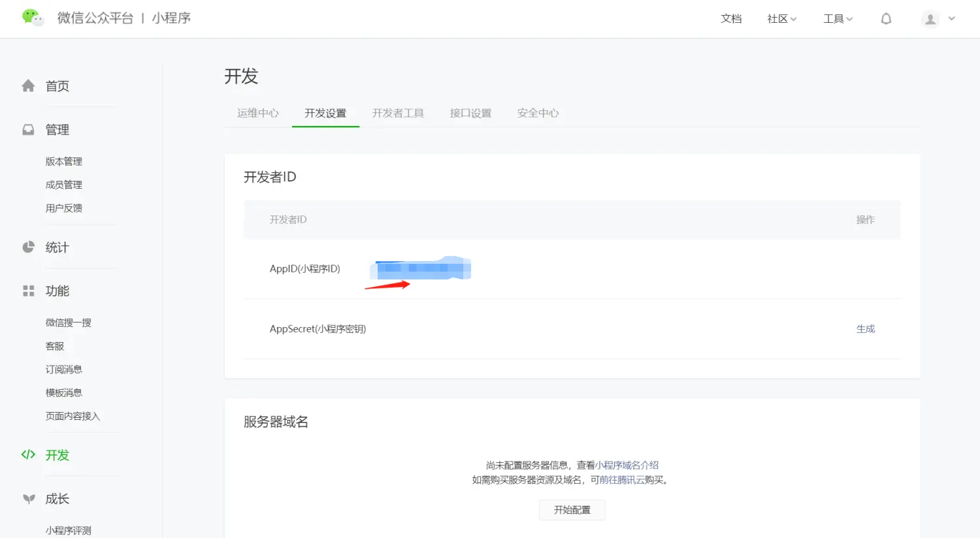The width and height of the screenshot is (980, 538).
Task: Click the grid icon beside 功能
Action: click(x=28, y=291)
